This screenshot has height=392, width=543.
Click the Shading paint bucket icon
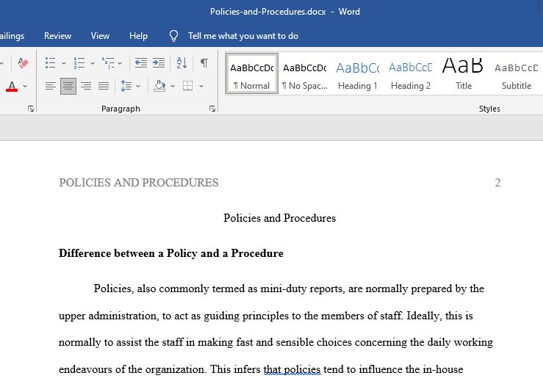point(159,86)
